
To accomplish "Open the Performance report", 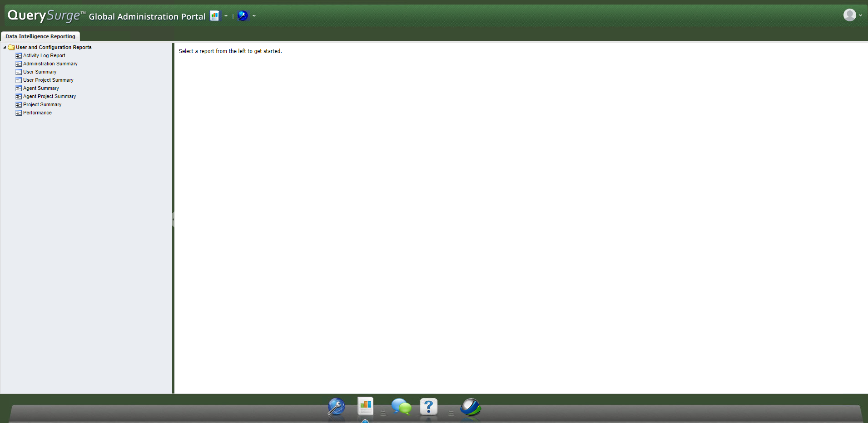I will point(37,113).
